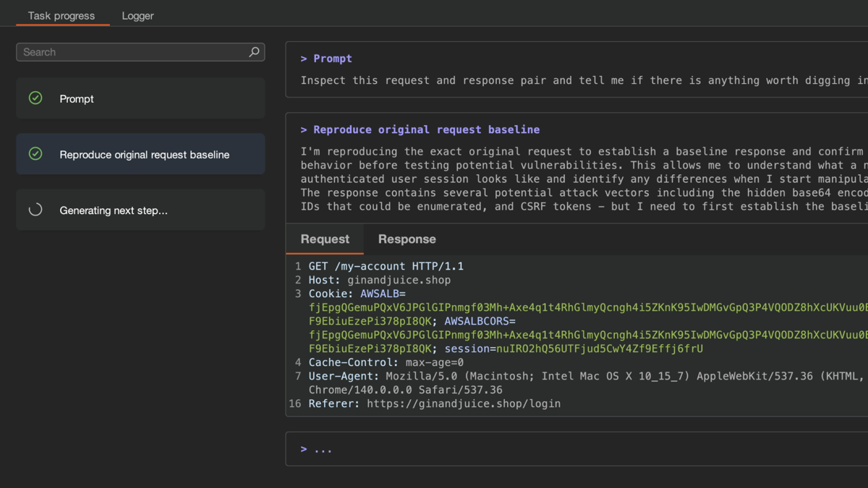Click the loading spinner icon
868x488 pixels.
coord(35,210)
